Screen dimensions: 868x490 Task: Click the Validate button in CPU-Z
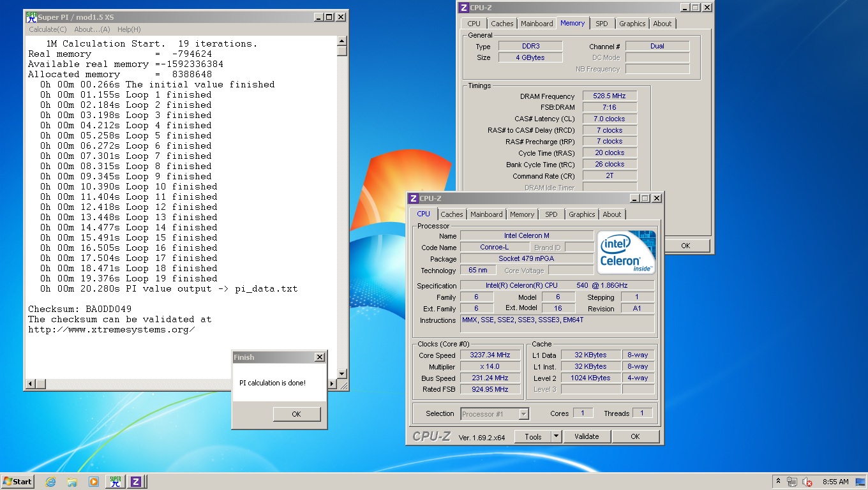pyautogui.click(x=587, y=436)
